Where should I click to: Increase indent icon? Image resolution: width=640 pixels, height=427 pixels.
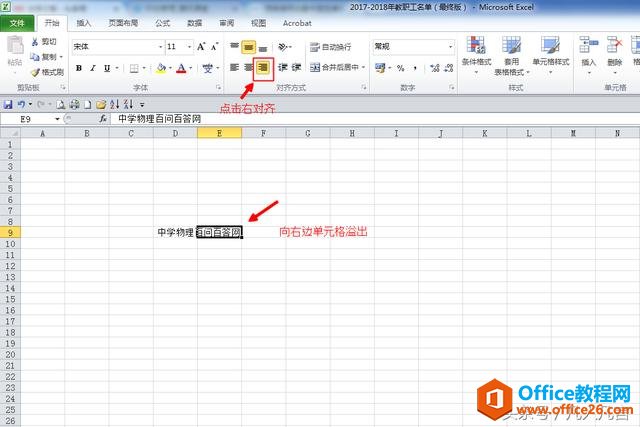297,67
